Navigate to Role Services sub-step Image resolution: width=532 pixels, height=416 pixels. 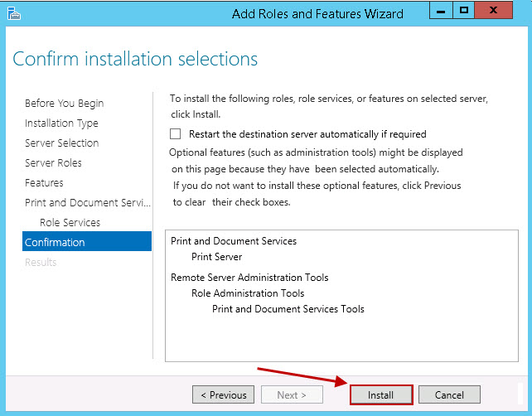coord(70,222)
